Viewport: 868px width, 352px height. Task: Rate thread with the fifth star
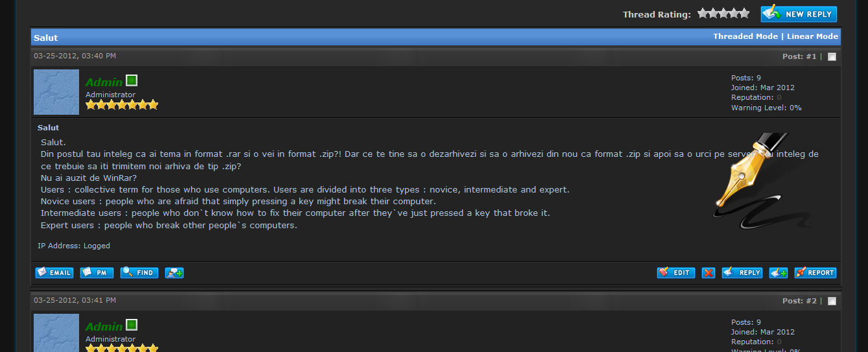click(x=744, y=14)
